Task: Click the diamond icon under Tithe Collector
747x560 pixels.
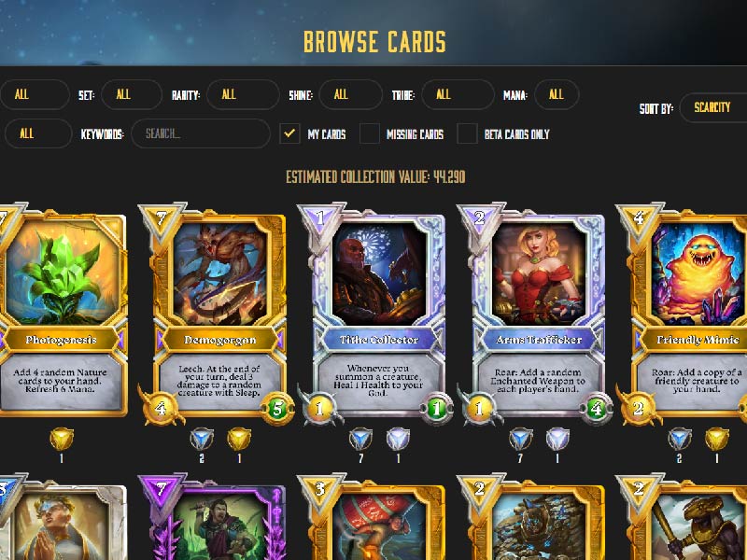Action: pyautogui.click(x=360, y=439)
